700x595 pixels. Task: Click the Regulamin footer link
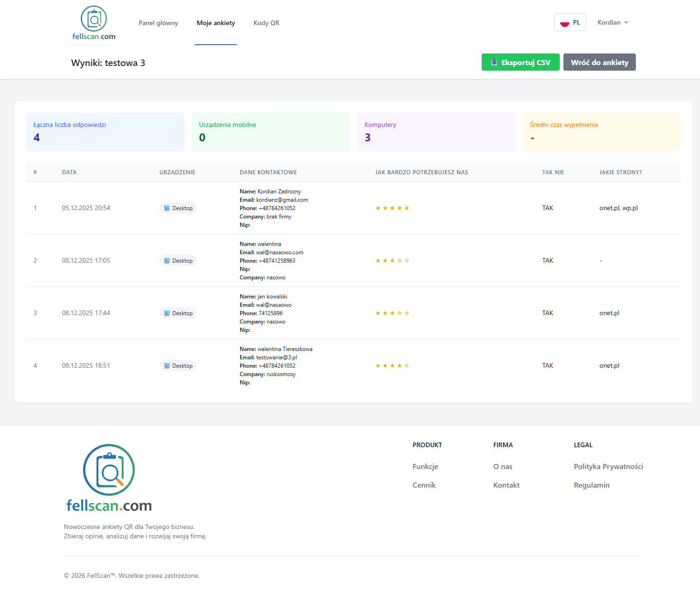click(x=591, y=485)
